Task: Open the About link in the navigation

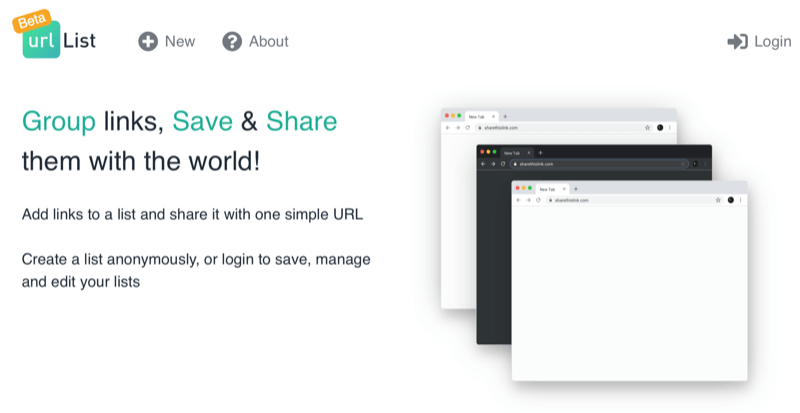Action: [268, 41]
